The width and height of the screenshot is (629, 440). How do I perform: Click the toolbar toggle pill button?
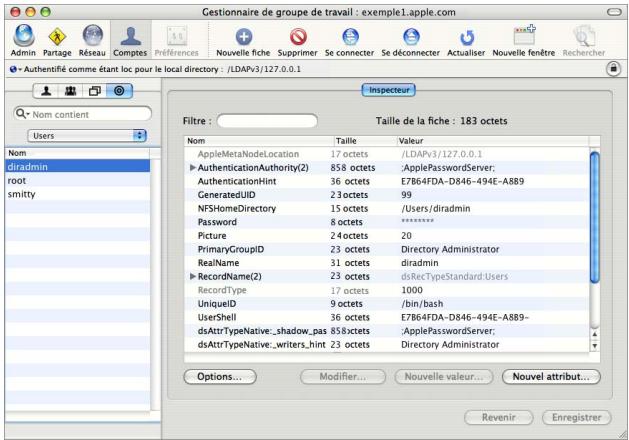(614, 12)
